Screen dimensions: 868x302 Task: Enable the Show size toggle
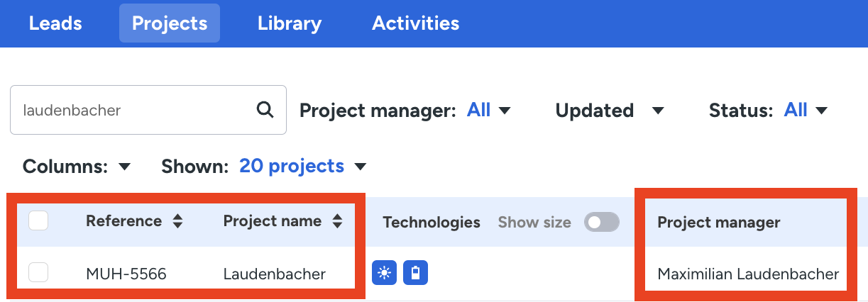click(601, 223)
